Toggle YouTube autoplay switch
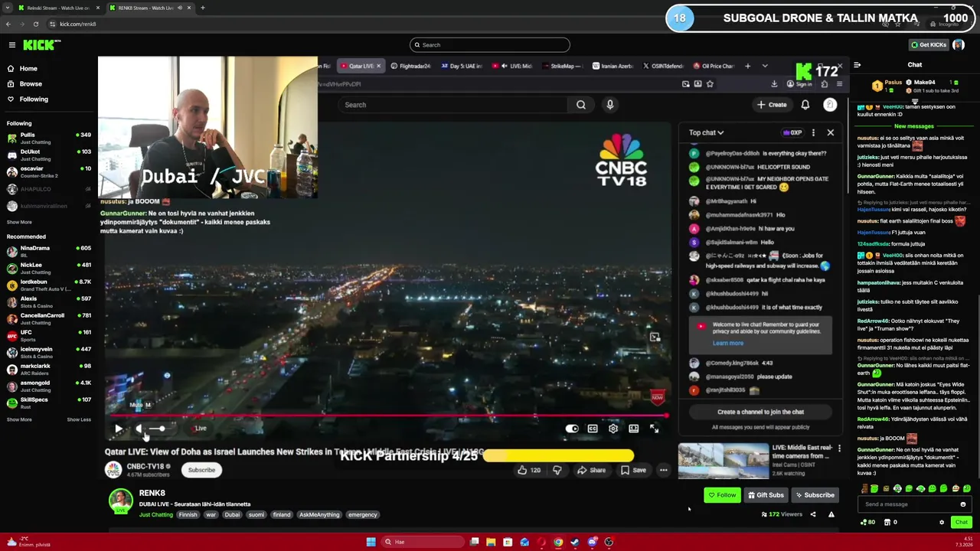Viewport: 980px width, 551px height. point(572,429)
